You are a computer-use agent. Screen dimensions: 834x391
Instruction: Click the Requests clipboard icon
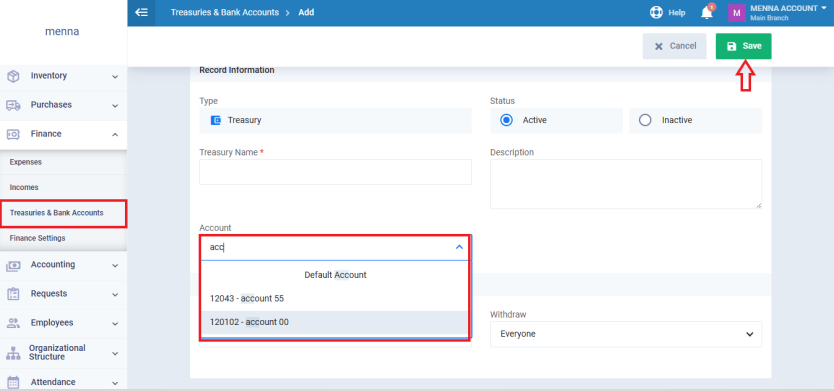[x=13, y=294]
